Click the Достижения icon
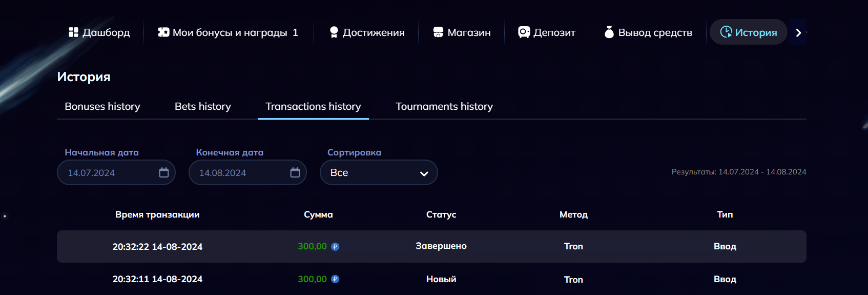 point(334,32)
